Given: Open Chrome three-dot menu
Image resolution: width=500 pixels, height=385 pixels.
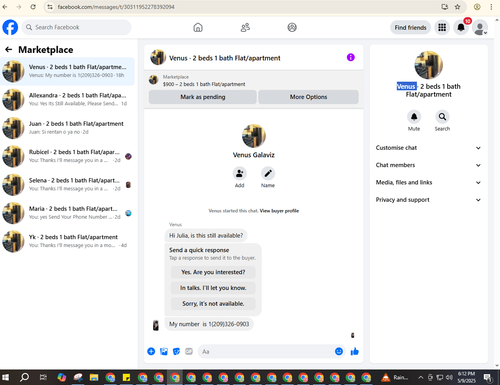Looking at the screenshot, I should (491, 7).
